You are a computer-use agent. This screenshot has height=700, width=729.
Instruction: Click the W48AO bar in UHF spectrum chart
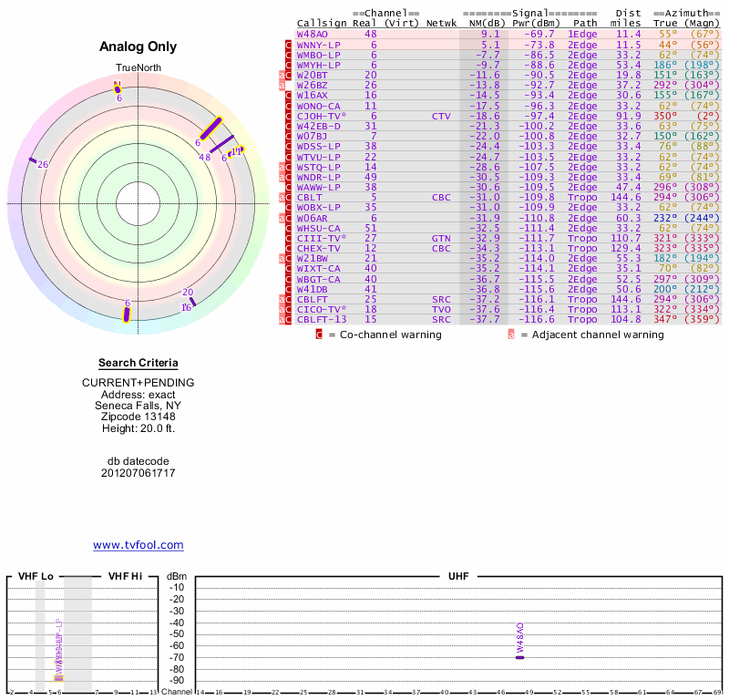[x=519, y=656]
